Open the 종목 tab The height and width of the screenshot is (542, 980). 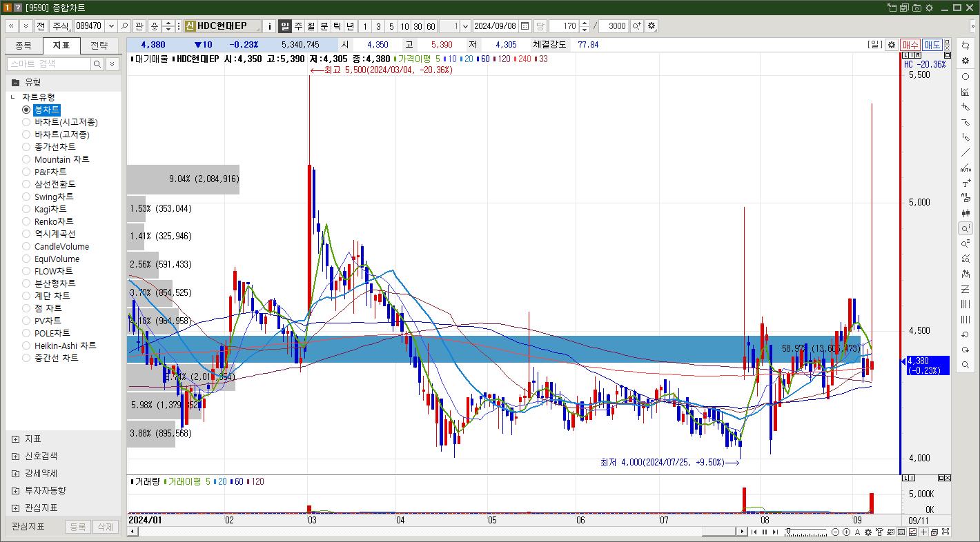(x=23, y=46)
